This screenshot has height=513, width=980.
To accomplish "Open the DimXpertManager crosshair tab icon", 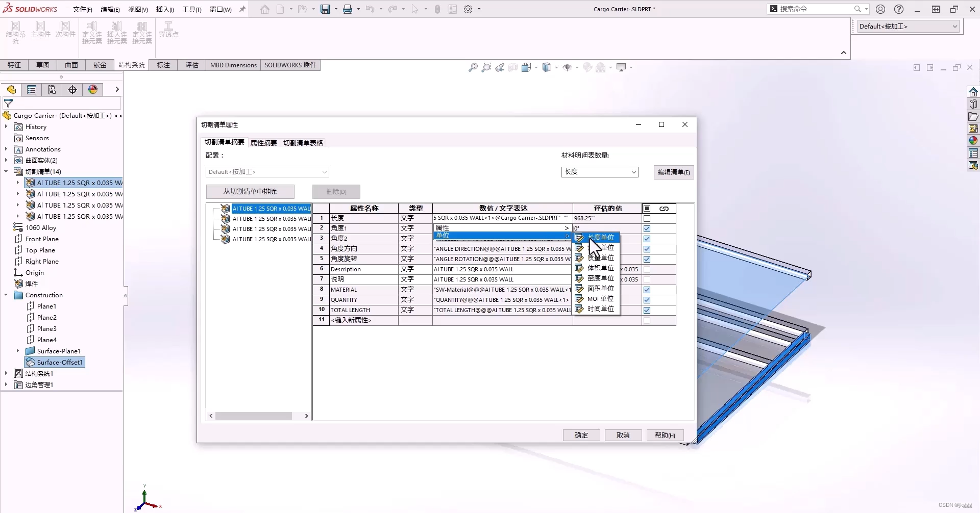I will pos(72,90).
